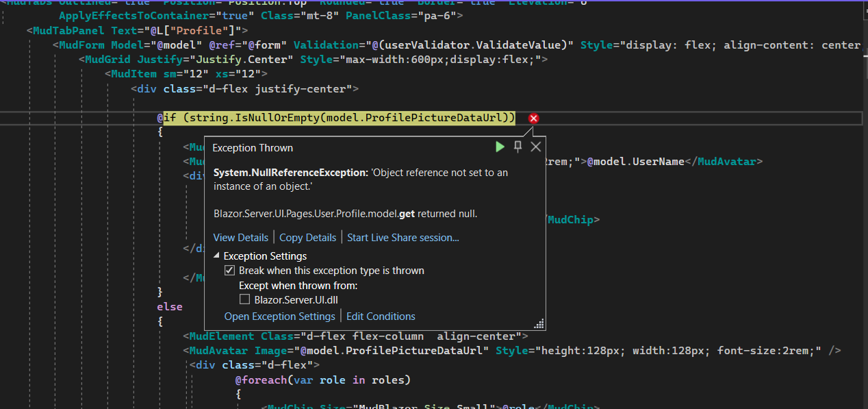Pin the Exception Thrown popup
868x409 pixels.
pyautogui.click(x=518, y=146)
